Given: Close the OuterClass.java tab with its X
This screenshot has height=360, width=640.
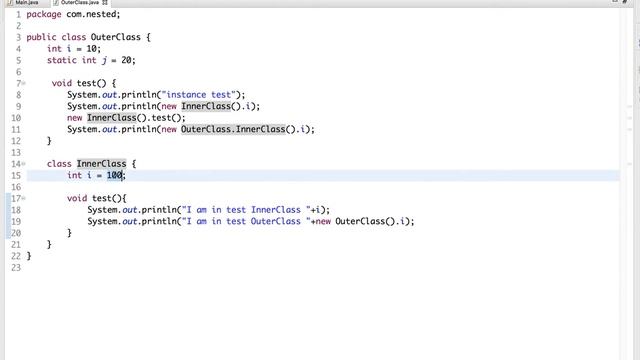Looking at the screenshot, I should tap(105, 2).
